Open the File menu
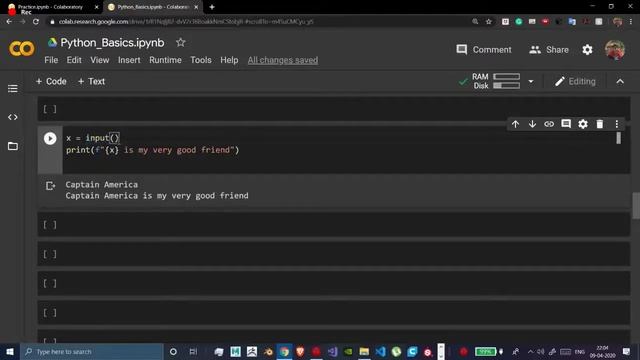This screenshot has height=360, width=640. pos(51,60)
